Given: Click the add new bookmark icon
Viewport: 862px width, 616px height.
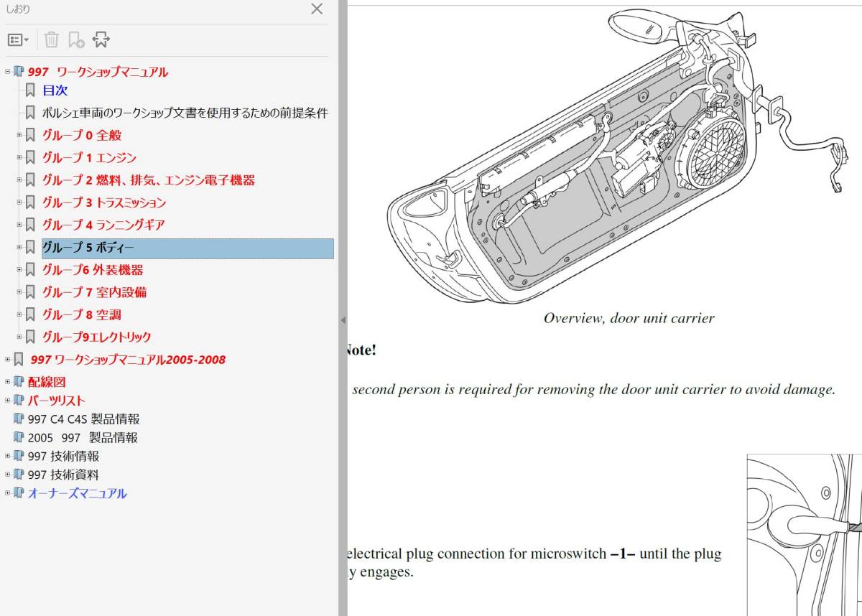Looking at the screenshot, I should (x=76, y=39).
